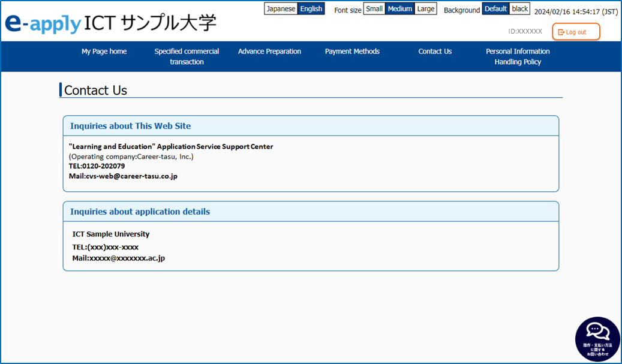Open Advance Preparation menu item

[269, 52]
